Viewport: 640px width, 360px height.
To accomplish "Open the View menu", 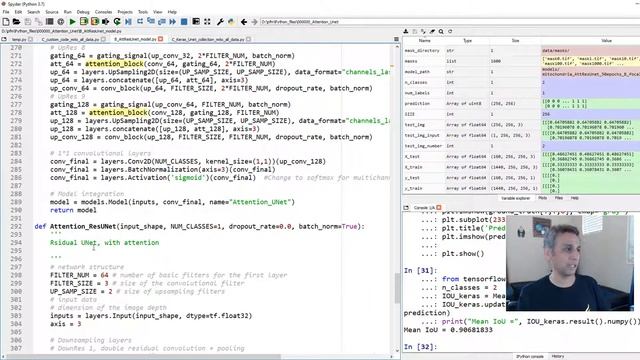I will pyautogui.click(x=158, y=12).
